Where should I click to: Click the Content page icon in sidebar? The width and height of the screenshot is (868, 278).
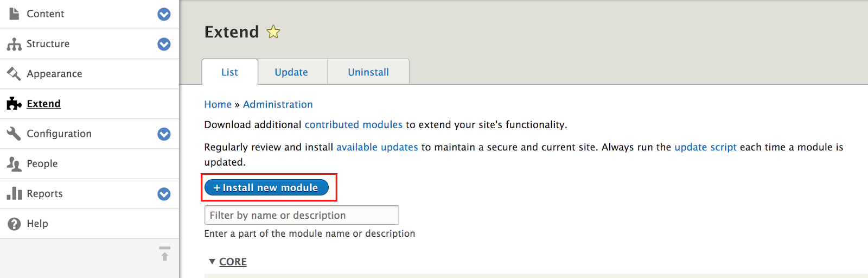pyautogui.click(x=14, y=14)
